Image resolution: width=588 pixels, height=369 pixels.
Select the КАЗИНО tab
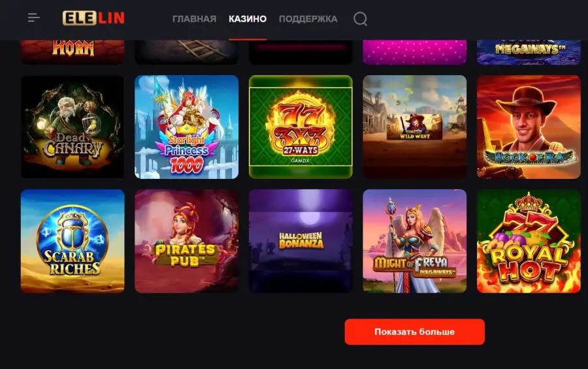[x=248, y=19]
